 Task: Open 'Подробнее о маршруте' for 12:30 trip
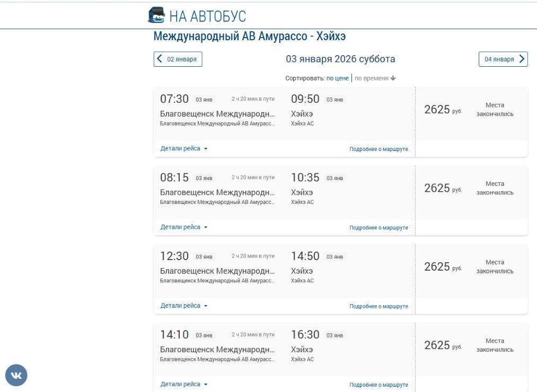378,306
